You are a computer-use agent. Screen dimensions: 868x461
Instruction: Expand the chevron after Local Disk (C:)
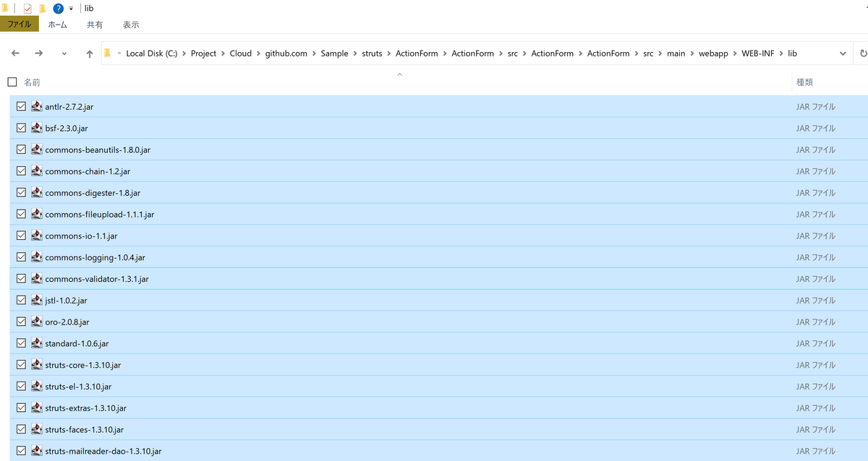click(x=184, y=53)
